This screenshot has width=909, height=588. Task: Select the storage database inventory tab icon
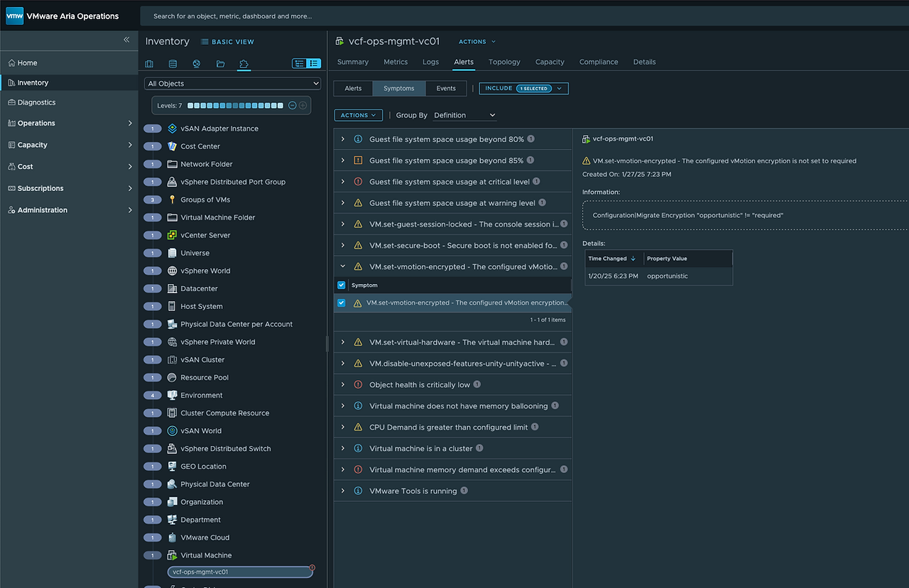(x=173, y=64)
